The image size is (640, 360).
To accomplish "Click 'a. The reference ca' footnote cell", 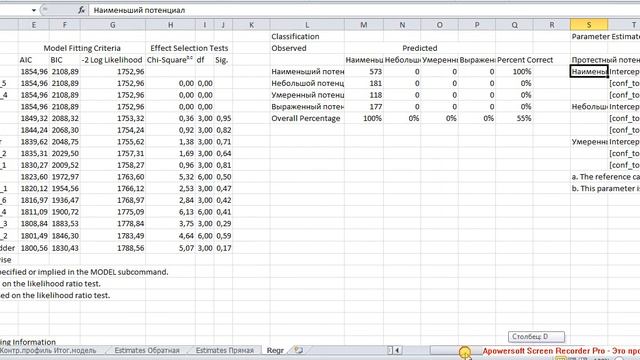I will 605,177.
